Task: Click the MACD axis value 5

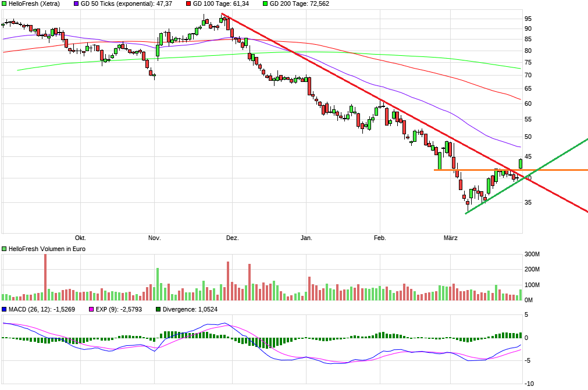Action: click(x=526, y=314)
